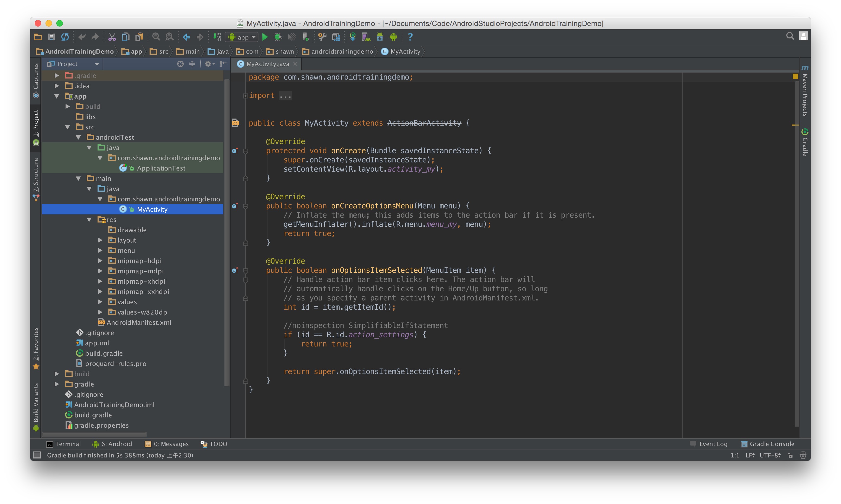Select gradle.properties file
The height and width of the screenshot is (504, 841).
[x=97, y=425]
